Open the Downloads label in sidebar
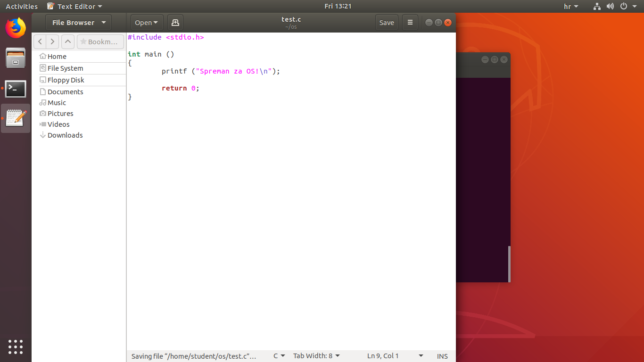The width and height of the screenshot is (644, 362). (x=65, y=135)
